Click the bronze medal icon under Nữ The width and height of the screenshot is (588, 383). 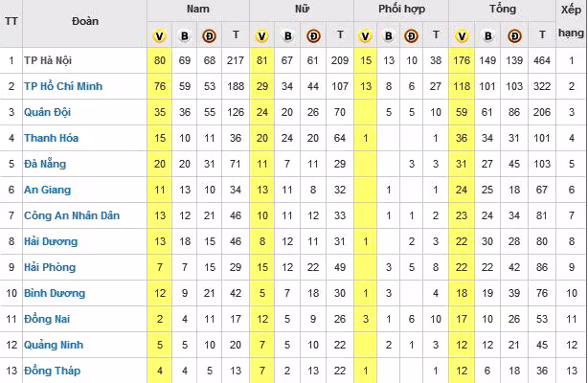click(x=312, y=36)
